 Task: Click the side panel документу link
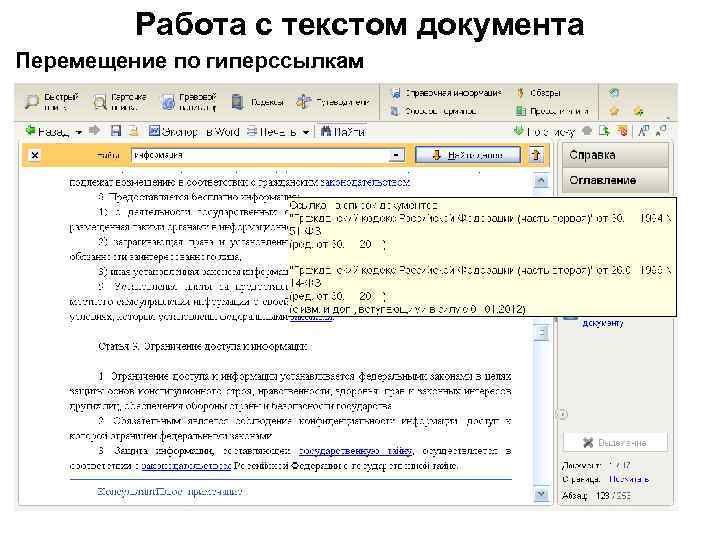pos(603,323)
